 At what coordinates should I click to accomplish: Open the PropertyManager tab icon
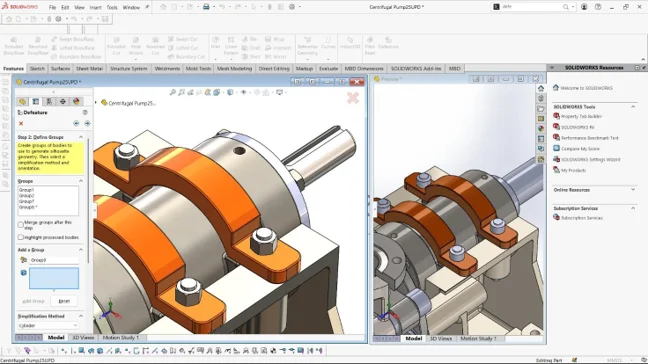[x=36, y=101]
